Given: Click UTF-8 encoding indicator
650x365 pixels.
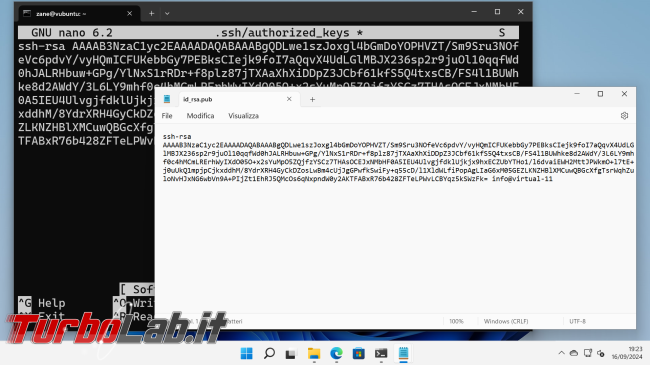Looking at the screenshot, I should [x=577, y=321].
